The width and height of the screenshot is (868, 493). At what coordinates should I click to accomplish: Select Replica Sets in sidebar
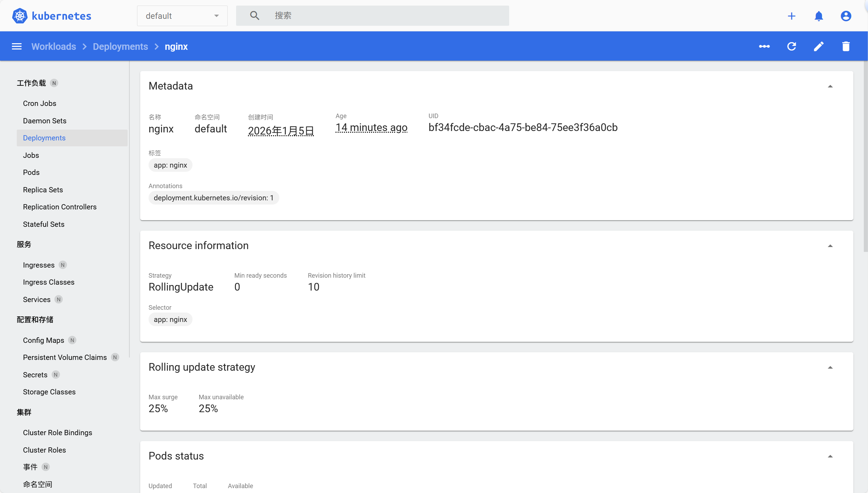(43, 190)
